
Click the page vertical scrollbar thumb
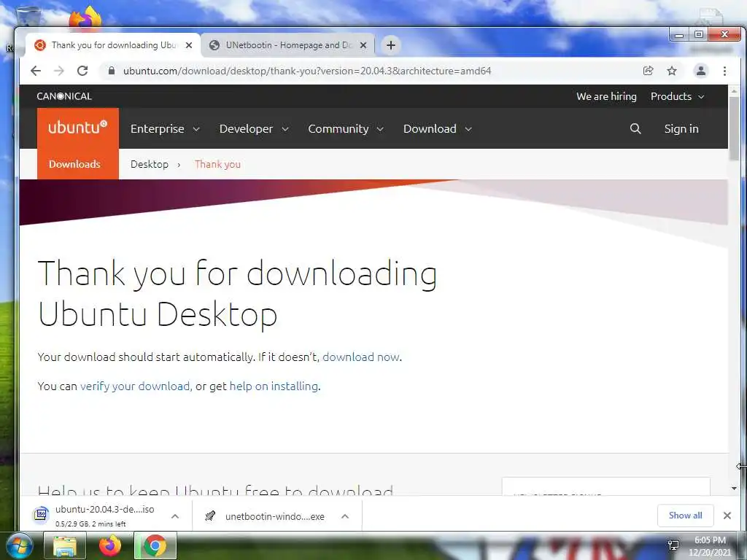pyautogui.click(x=734, y=128)
